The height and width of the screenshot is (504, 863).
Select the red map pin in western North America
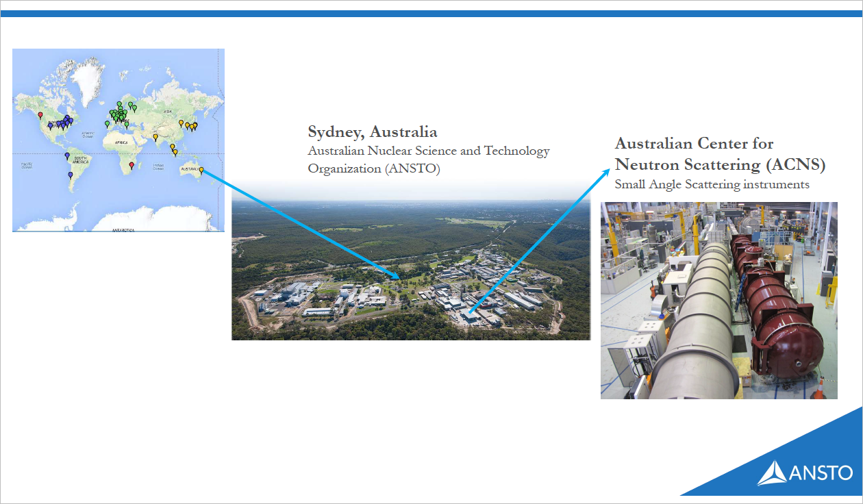pyautogui.click(x=40, y=115)
